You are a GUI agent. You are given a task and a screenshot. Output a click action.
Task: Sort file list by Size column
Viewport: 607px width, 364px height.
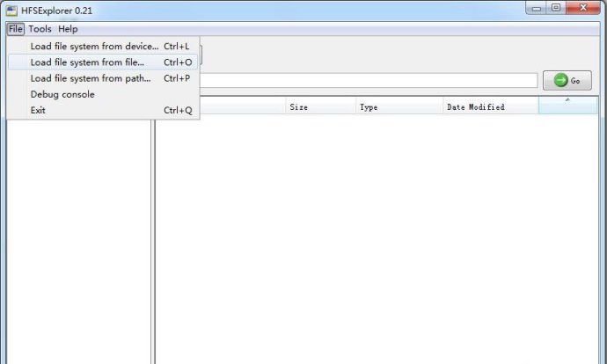coord(320,106)
